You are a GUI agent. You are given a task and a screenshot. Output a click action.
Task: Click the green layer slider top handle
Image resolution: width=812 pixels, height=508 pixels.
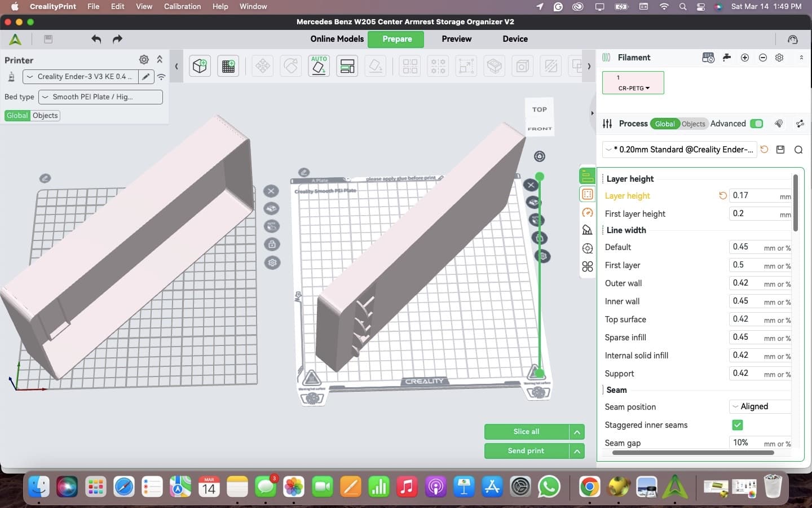[x=540, y=177]
